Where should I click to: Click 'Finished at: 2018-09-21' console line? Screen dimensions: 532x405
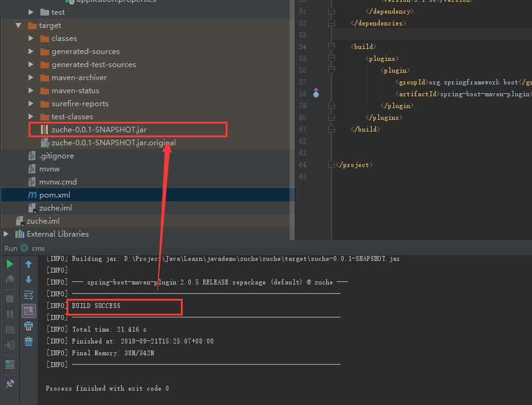142,341
